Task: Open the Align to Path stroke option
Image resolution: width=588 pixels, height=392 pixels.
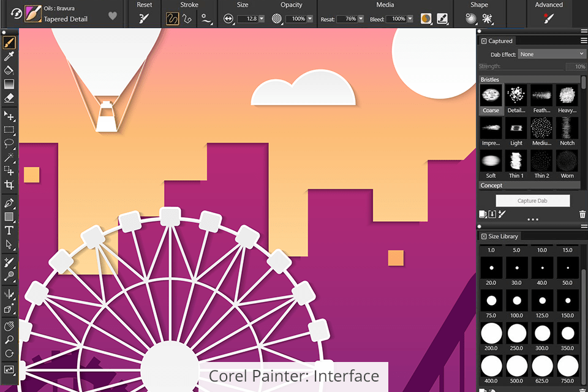Action: pyautogui.click(x=206, y=18)
